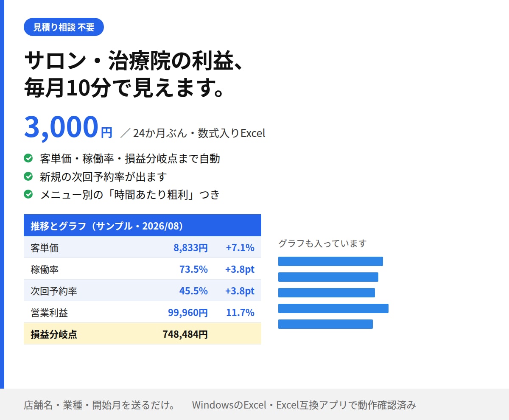Click the green check icon beside メニュー別の「時間あたり粗利」つき
This screenshot has height=420, width=509.
coord(28,194)
